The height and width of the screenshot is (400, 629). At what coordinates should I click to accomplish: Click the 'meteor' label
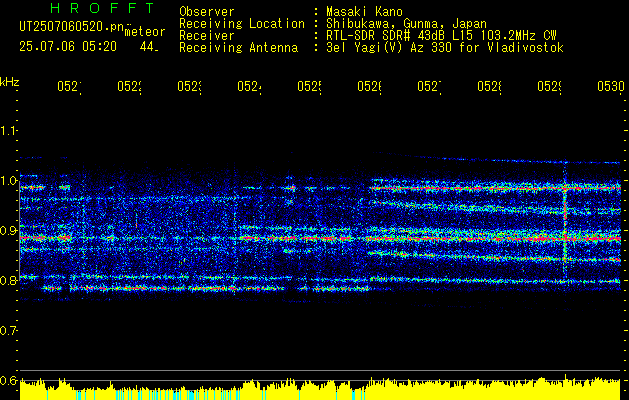(145, 32)
